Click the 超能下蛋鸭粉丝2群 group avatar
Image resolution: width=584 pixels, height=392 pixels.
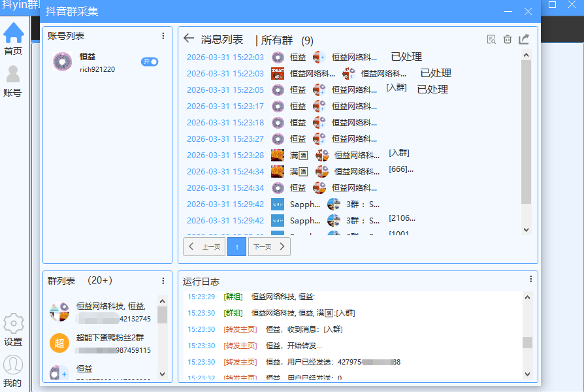(59, 343)
